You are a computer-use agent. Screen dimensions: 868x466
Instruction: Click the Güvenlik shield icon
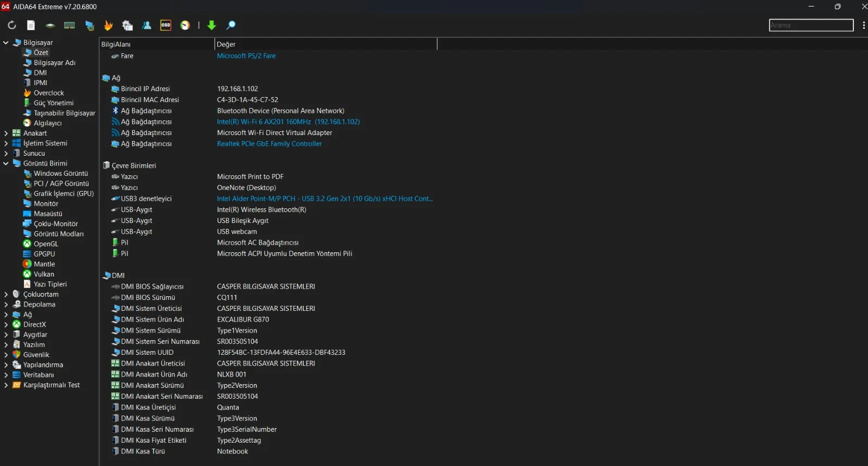point(16,354)
